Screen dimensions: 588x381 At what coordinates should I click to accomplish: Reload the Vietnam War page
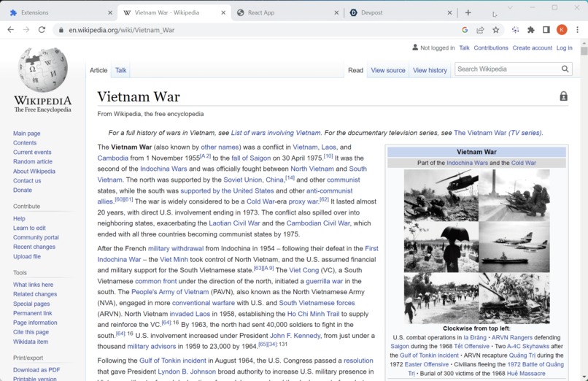(x=42, y=30)
